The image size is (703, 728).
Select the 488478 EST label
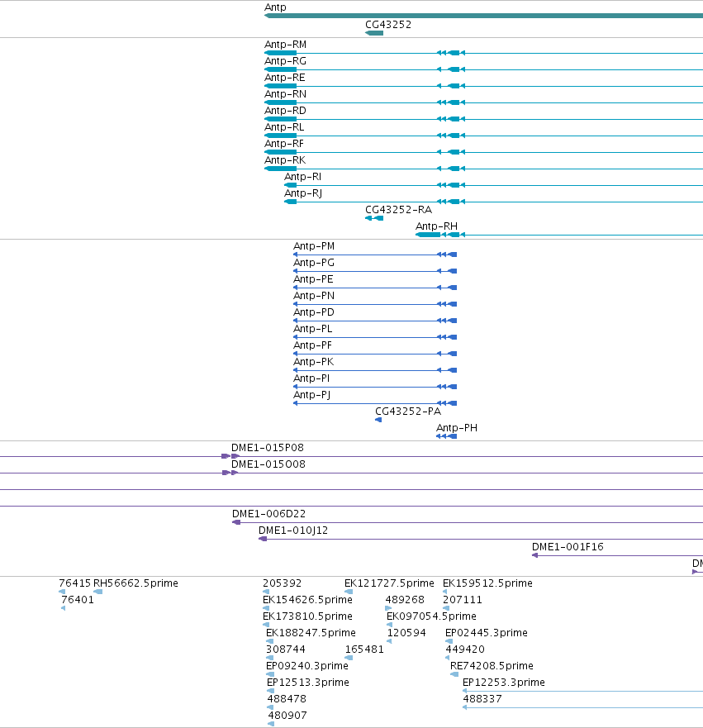pos(287,699)
